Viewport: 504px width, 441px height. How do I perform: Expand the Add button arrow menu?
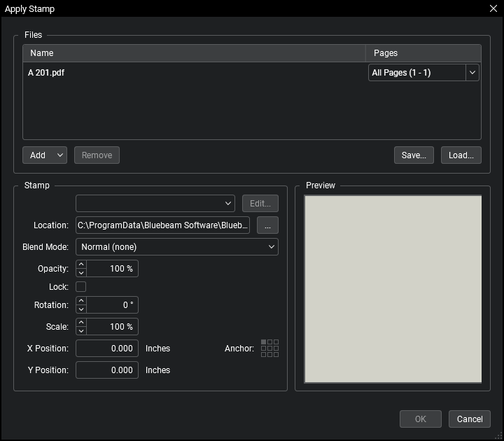pyautogui.click(x=59, y=155)
